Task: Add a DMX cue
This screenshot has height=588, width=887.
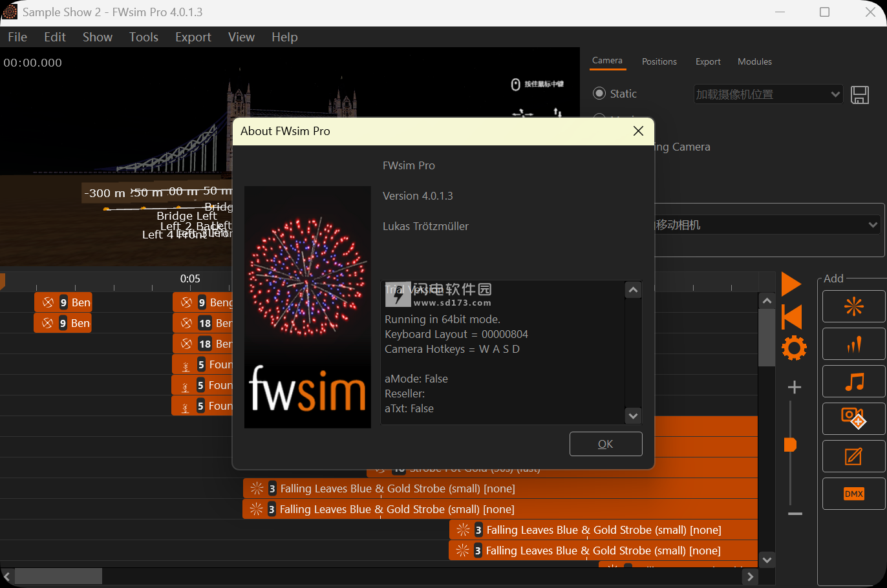Action: (853, 494)
